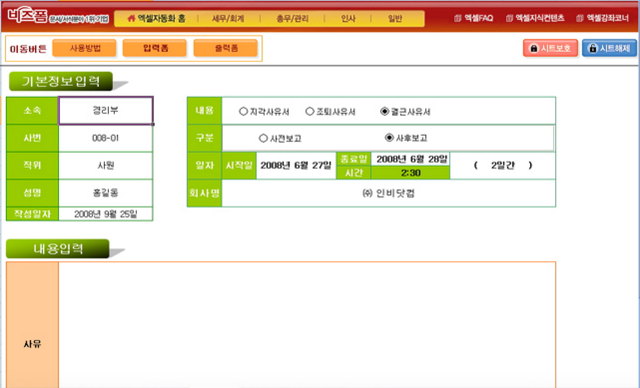Click the 이동버튼 label
Screen dimensions: 640x388
tap(28, 49)
